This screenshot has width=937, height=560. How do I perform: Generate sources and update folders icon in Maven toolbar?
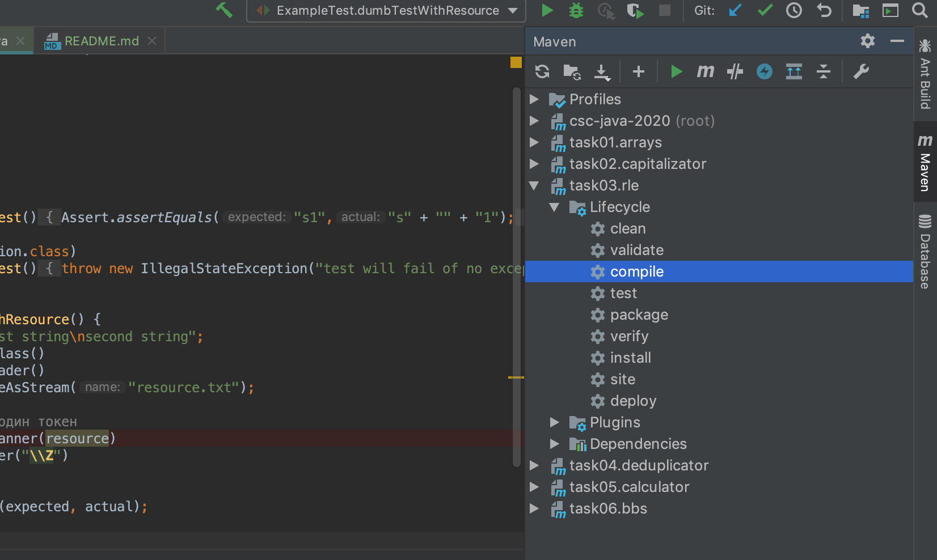tap(572, 72)
